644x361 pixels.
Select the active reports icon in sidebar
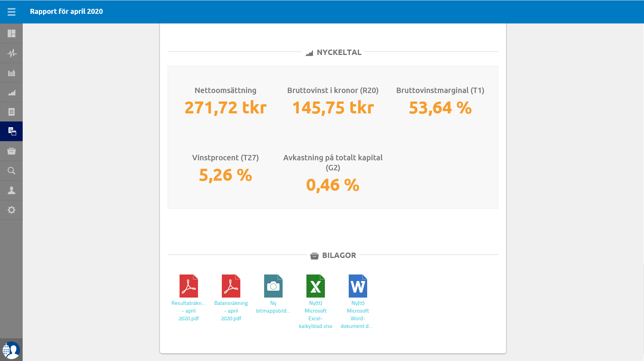click(12, 131)
